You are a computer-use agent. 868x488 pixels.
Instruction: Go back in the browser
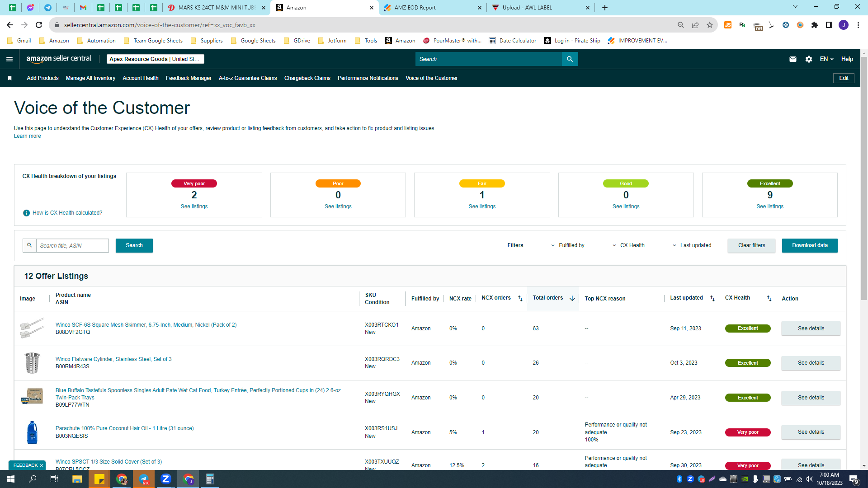(x=10, y=25)
